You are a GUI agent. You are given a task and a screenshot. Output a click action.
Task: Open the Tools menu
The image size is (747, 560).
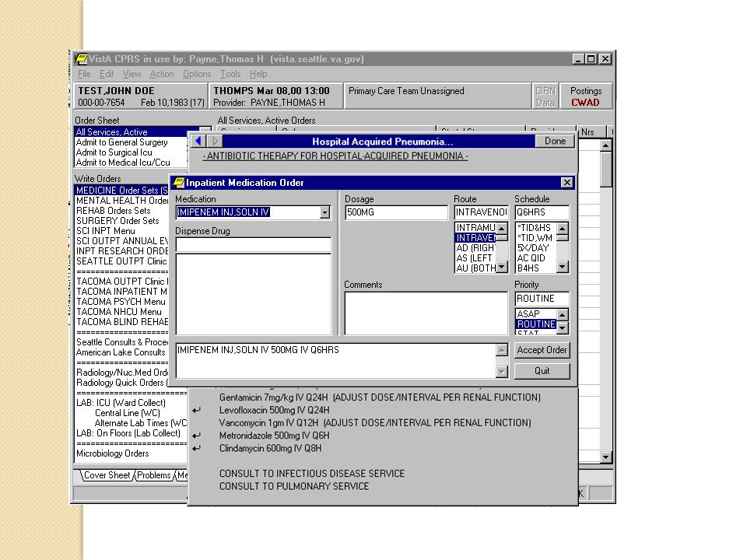[230, 74]
